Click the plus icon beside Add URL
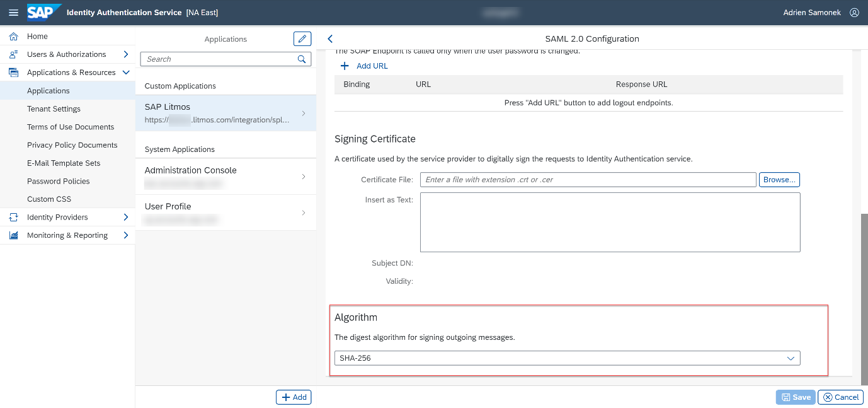Image resolution: width=868 pixels, height=408 pixels. click(x=345, y=66)
